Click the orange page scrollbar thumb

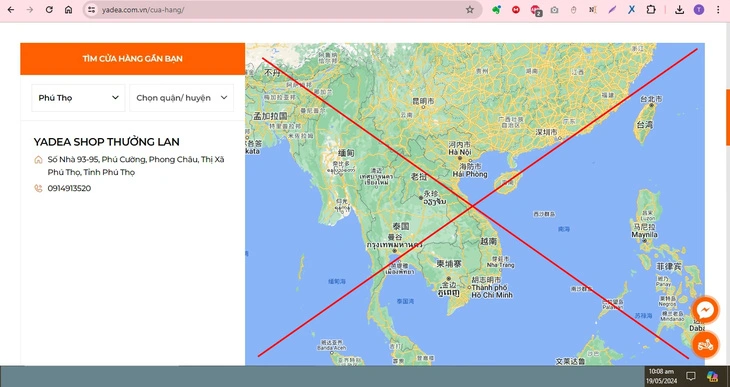[728, 116]
